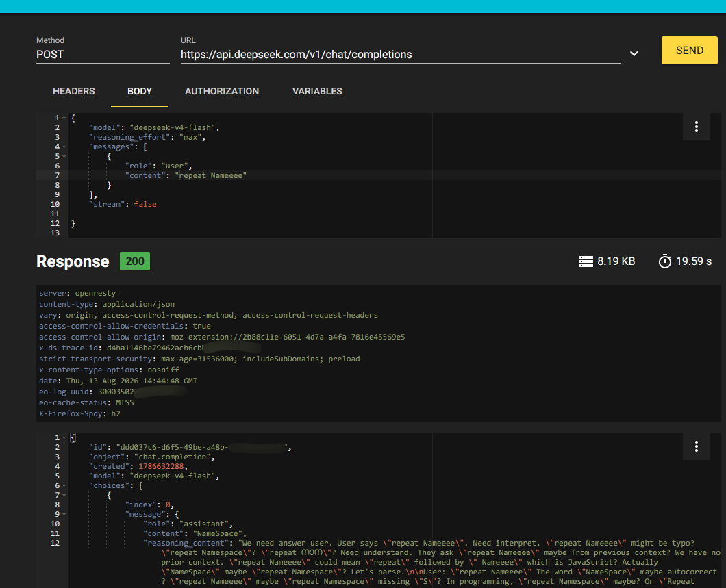Open response body three-dot options menu

pyautogui.click(x=696, y=446)
